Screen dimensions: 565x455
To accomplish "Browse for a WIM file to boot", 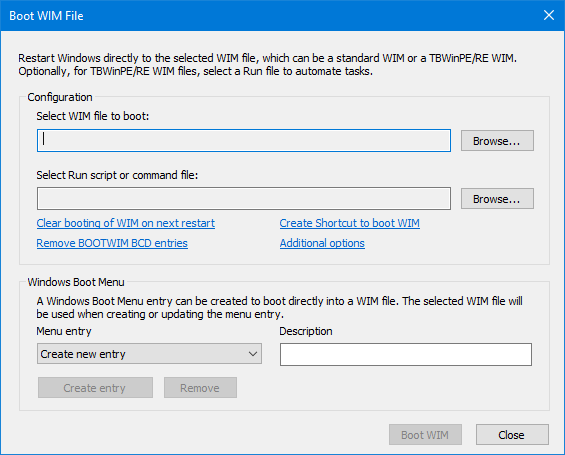I will click(x=497, y=140).
